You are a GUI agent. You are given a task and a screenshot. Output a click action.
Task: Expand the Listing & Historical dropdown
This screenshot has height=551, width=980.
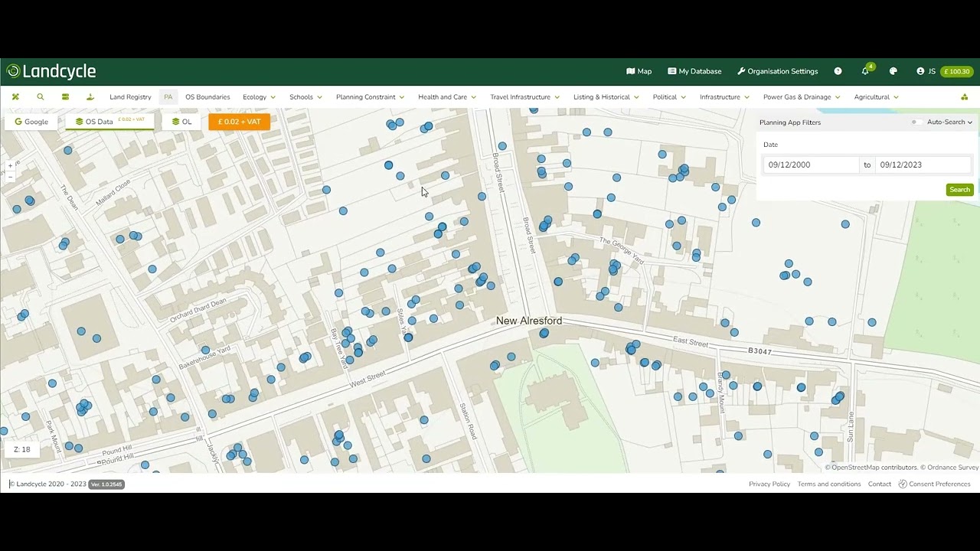pyautogui.click(x=606, y=97)
